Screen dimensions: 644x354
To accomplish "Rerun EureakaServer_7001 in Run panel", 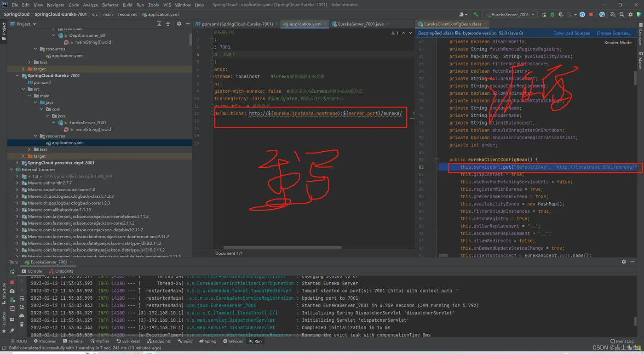I will [x=12, y=271].
